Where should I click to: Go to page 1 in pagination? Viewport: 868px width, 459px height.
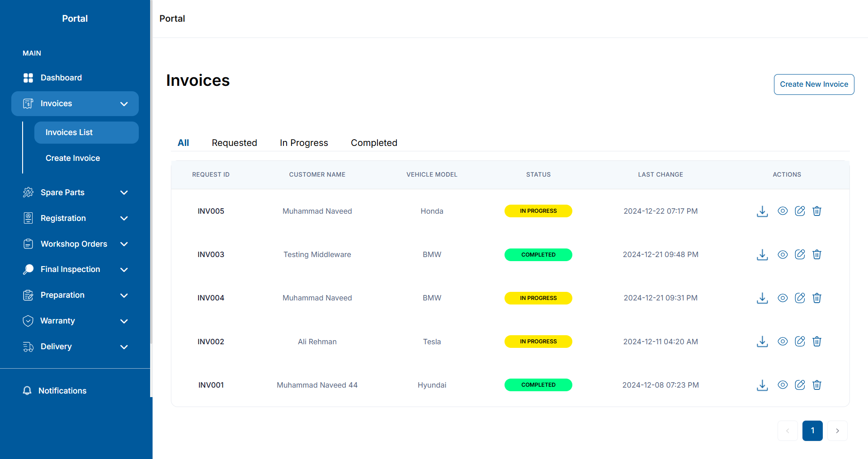click(812, 431)
